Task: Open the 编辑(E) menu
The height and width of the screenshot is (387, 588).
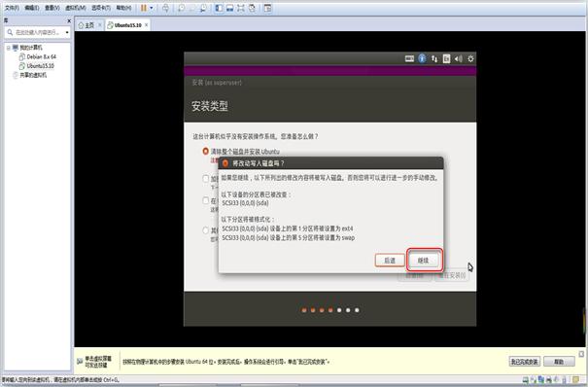Action: pyautogui.click(x=32, y=8)
